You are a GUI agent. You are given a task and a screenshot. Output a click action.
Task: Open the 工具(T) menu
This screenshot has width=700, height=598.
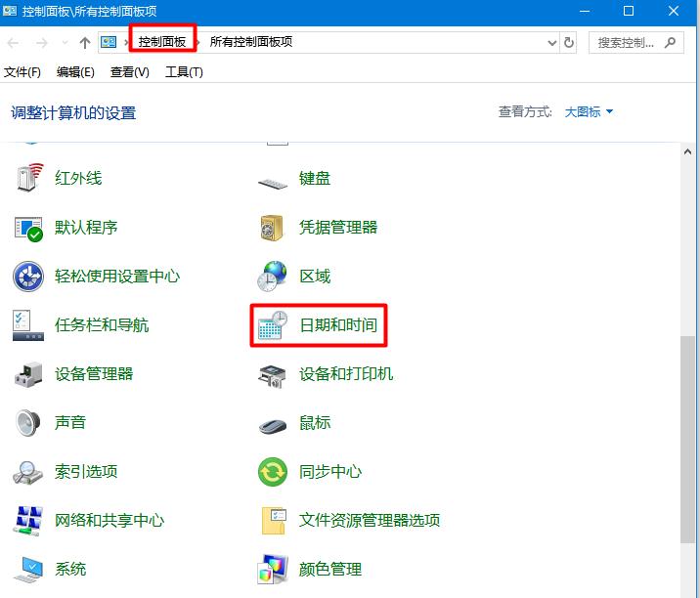pyautogui.click(x=184, y=72)
